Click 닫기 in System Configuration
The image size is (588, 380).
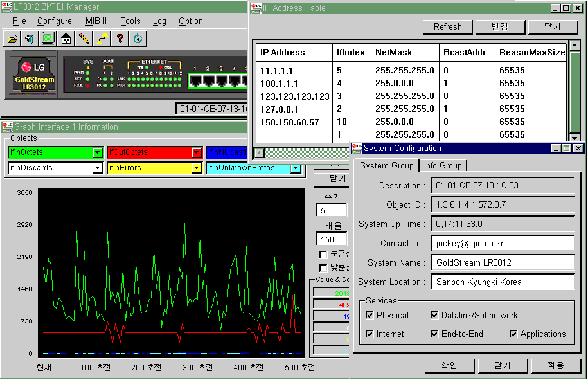click(503, 365)
